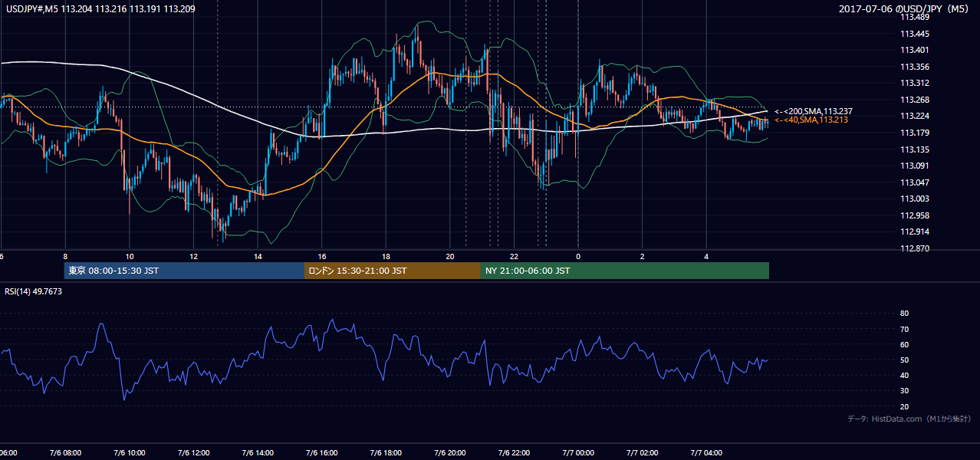
Task: Click the 113.047 price axis label
Action: [x=915, y=182]
